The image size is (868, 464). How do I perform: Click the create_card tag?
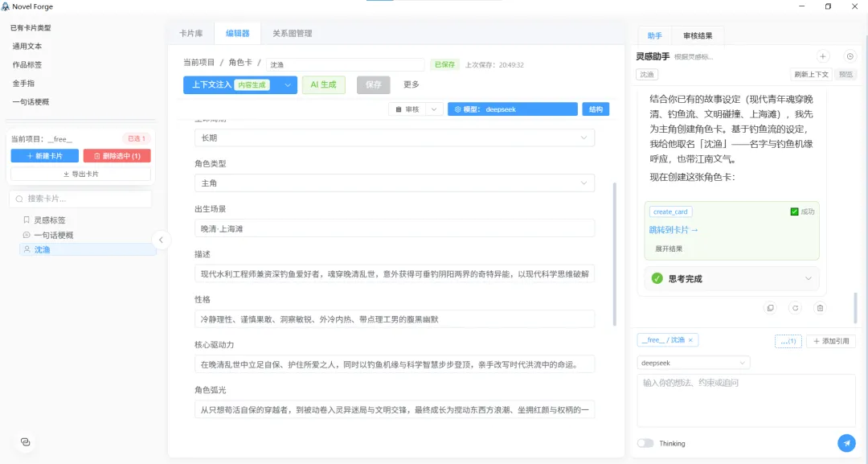670,211
